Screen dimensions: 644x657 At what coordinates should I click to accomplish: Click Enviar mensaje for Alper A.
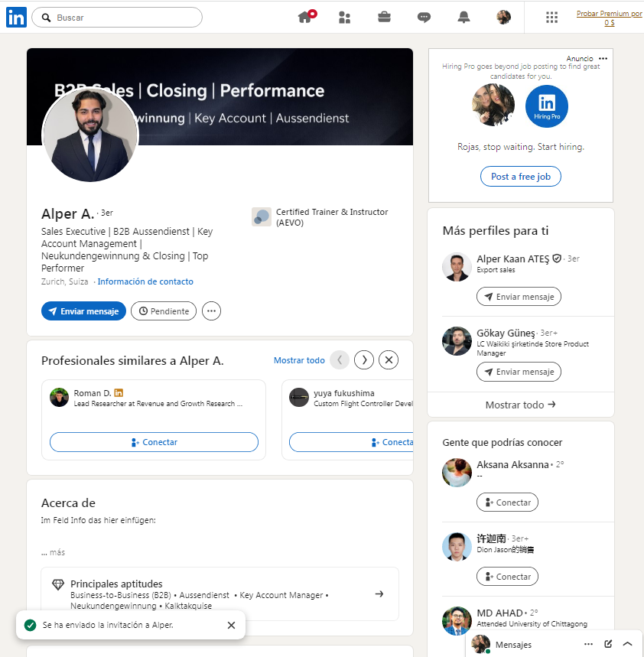point(83,311)
